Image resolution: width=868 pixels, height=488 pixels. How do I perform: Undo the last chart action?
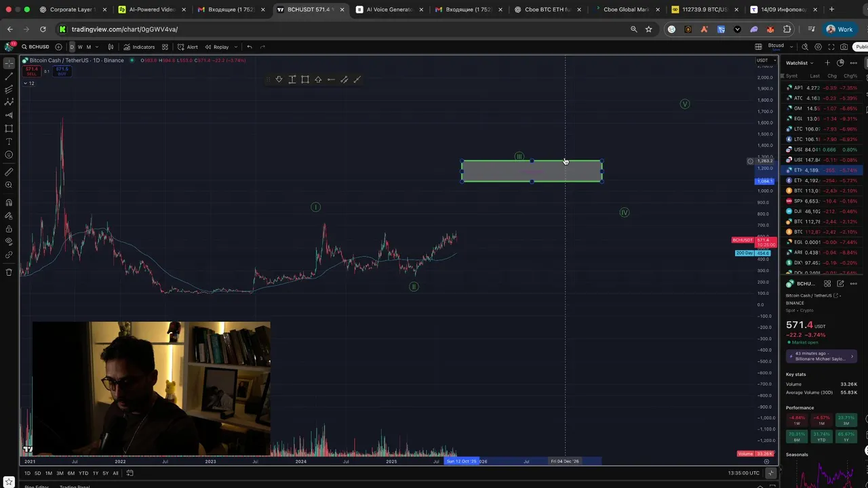[250, 47]
